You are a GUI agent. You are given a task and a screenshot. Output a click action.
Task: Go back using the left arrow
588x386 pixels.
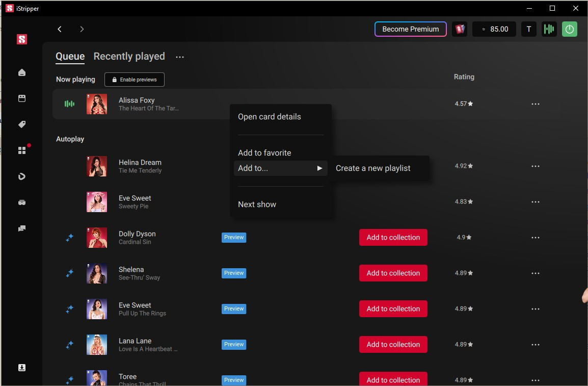(x=60, y=29)
